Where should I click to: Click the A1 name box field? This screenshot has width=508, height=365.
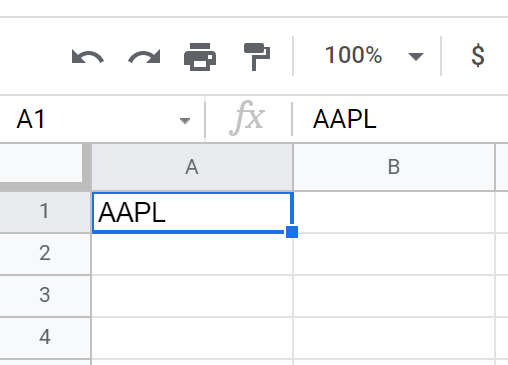click(x=102, y=119)
